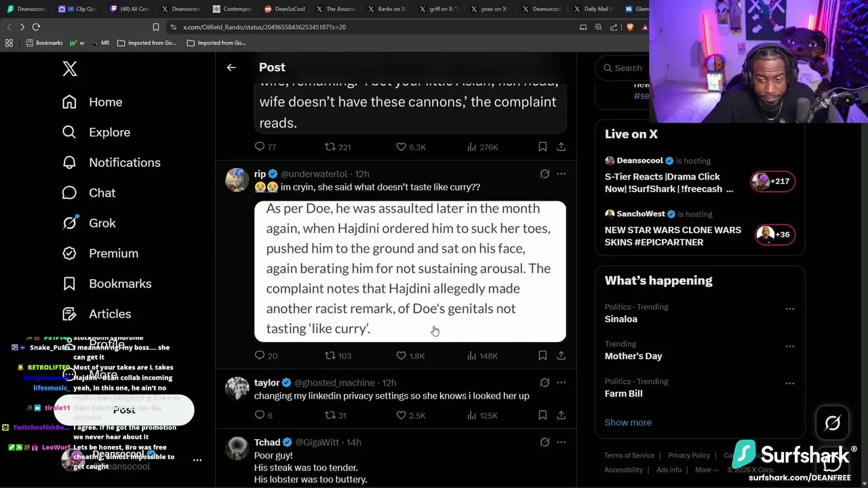Viewport: 868px width, 488px height.
Task: Go back using the Post arrow
Action: [231, 68]
